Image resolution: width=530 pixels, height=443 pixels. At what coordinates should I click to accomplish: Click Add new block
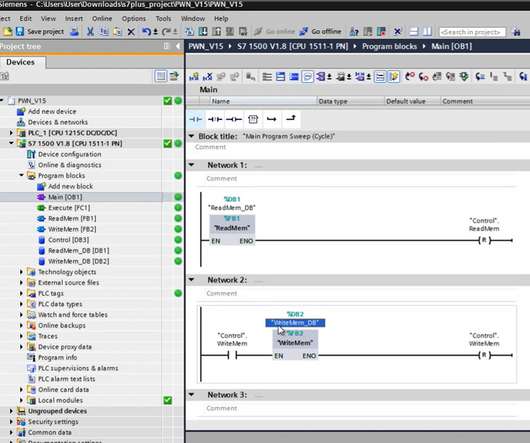click(x=70, y=186)
